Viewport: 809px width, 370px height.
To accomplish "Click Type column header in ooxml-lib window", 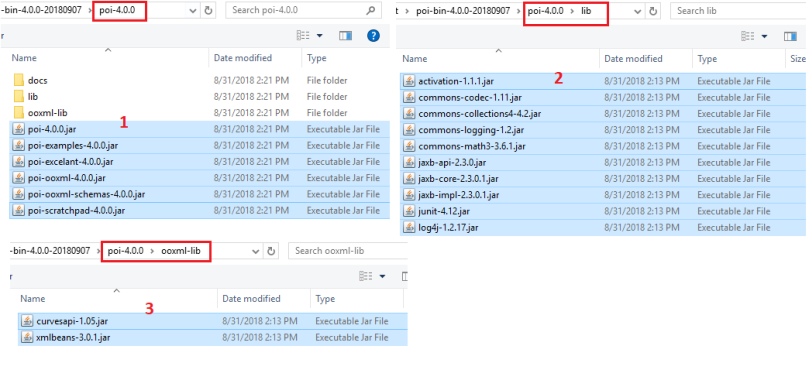I will 325,299.
